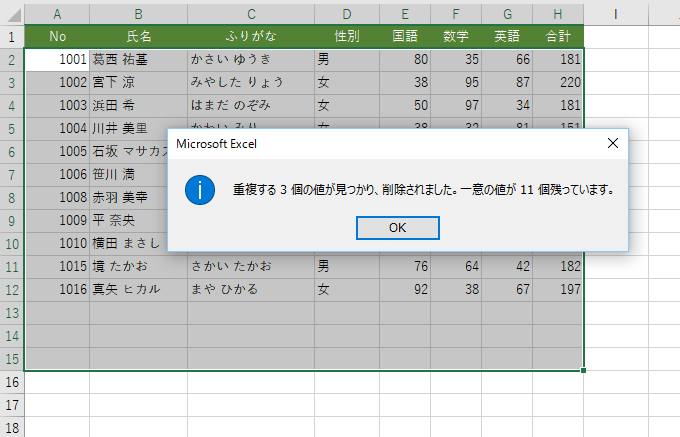The width and height of the screenshot is (680, 437).
Task: Click the 合計 header cell
Action: coord(558,36)
